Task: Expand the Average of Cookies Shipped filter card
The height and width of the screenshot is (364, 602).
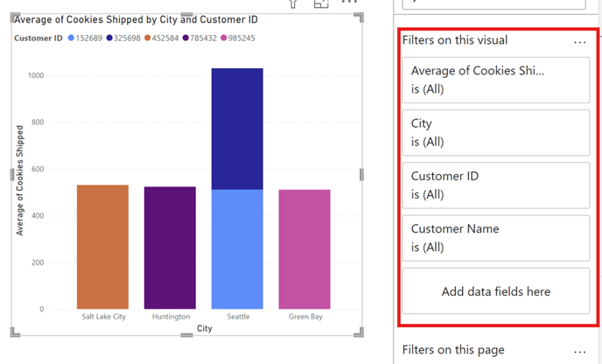Action: point(495,80)
